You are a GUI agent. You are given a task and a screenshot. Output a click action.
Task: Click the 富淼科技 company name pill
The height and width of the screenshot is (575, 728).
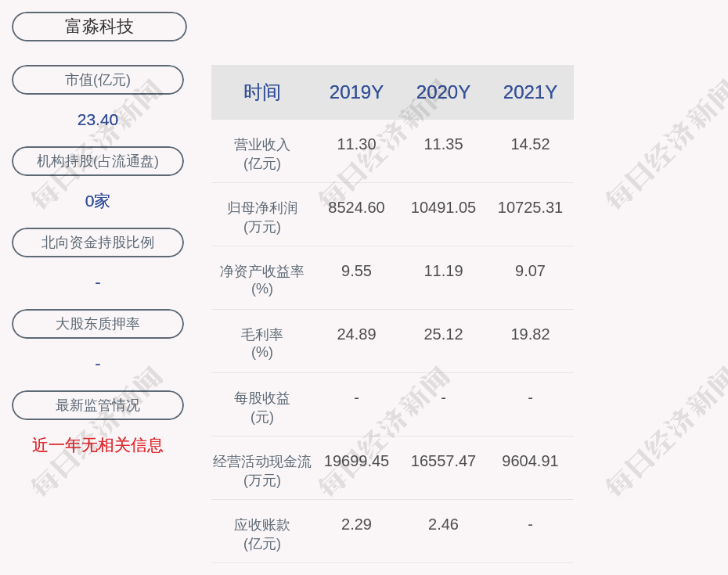99,27
